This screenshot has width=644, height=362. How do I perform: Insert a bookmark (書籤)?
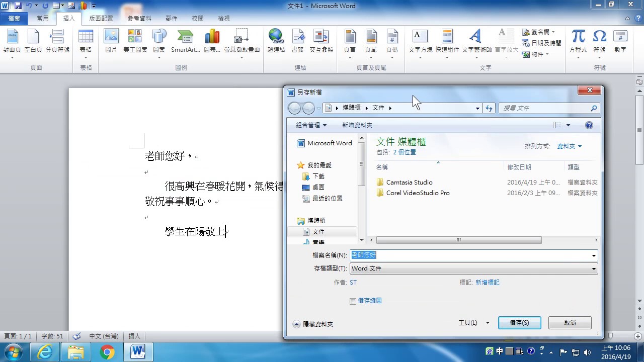[298, 43]
